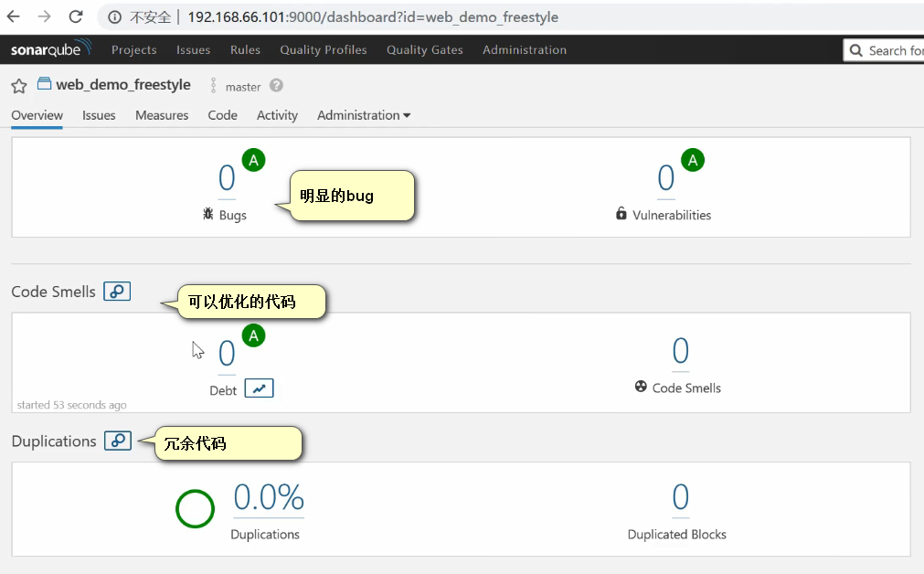Click the Code Smells count value 0
The width and height of the screenshot is (924, 574).
(681, 351)
